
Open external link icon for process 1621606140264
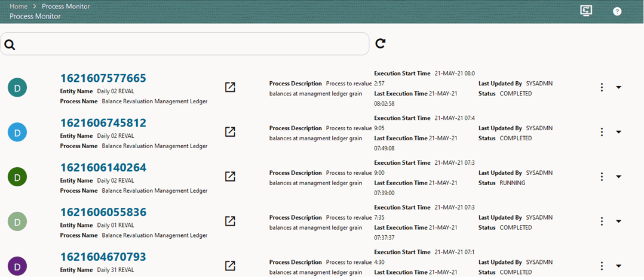[x=231, y=177]
